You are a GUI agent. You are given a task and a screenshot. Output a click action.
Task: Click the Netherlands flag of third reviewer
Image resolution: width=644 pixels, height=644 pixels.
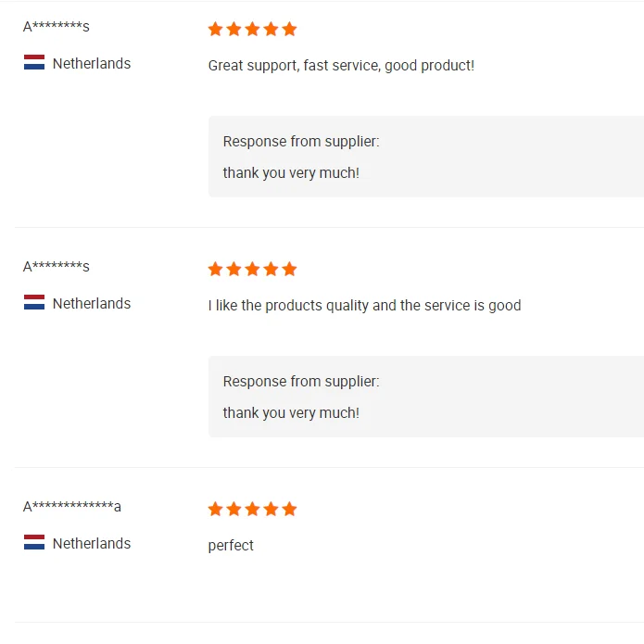(34, 543)
